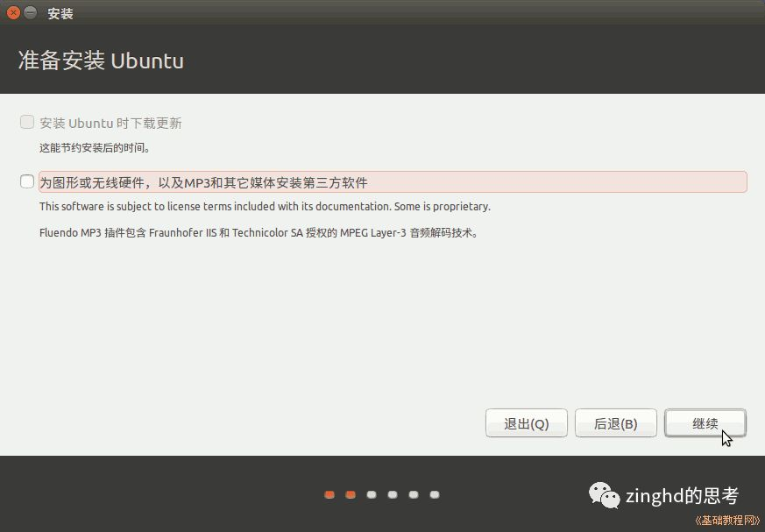Close the installer with the red button
765x532 pixels.
pyautogui.click(x=13, y=12)
